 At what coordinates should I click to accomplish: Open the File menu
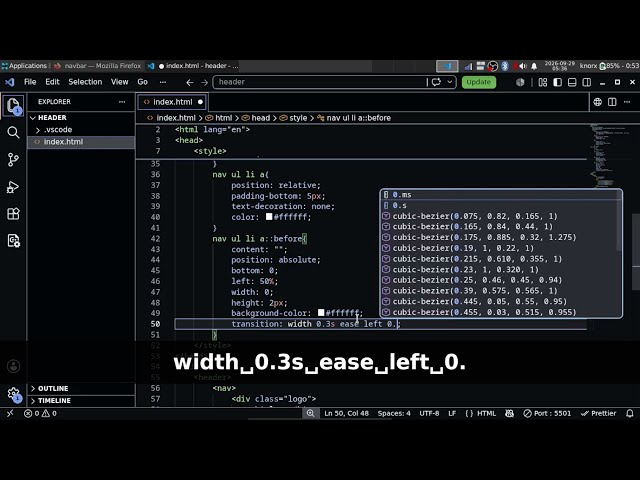30,82
